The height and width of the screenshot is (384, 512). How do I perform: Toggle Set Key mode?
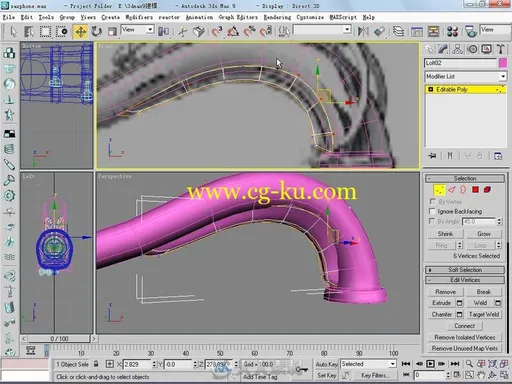click(327, 375)
